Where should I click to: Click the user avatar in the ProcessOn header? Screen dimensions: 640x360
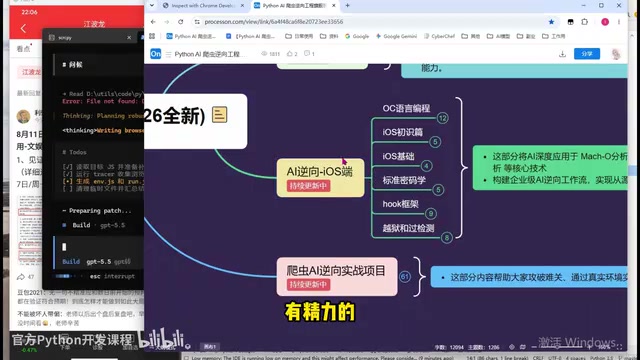point(616,54)
